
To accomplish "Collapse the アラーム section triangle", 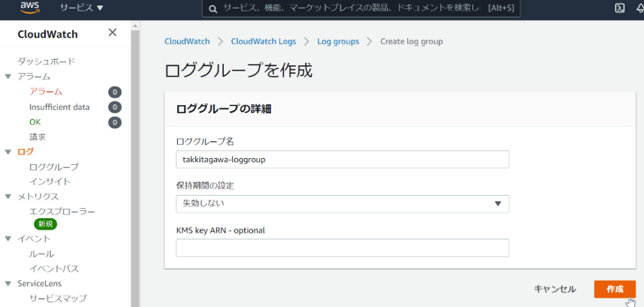I will [8, 77].
